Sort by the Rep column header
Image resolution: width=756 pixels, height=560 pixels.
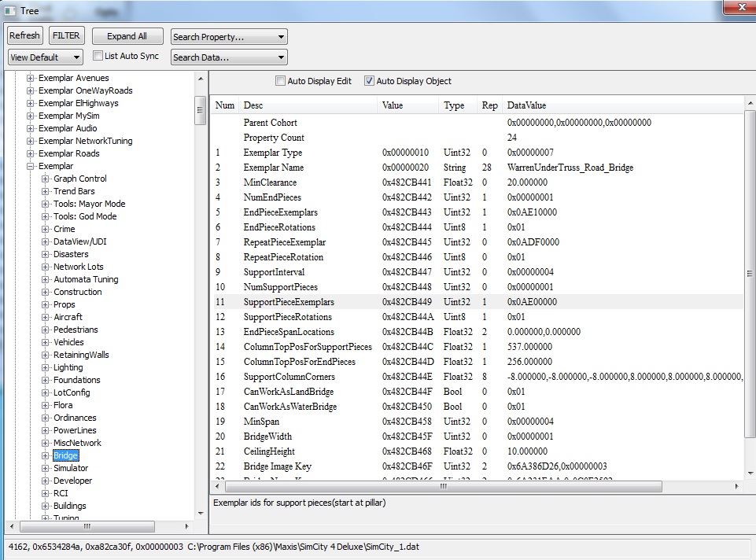490,105
